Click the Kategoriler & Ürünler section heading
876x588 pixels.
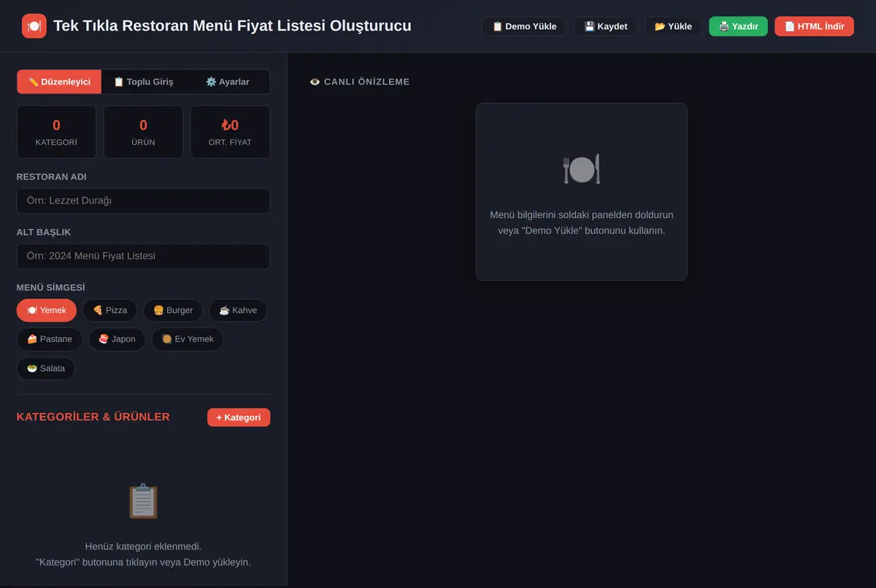(x=93, y=417)
